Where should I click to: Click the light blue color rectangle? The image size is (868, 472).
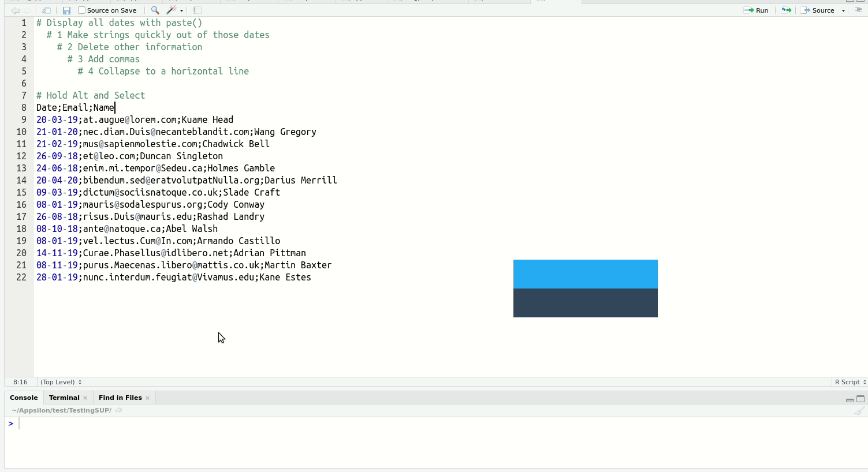point(585,274)
